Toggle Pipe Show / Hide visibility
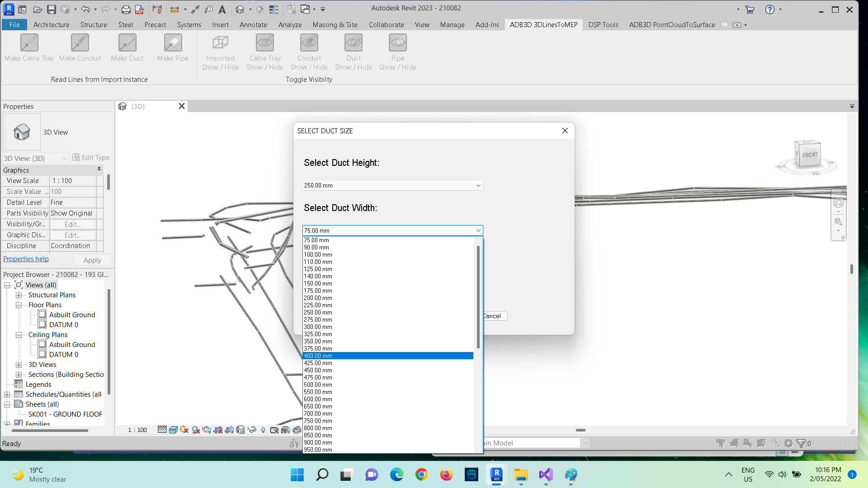Viewport: 868px width, 488px height. 398,43
